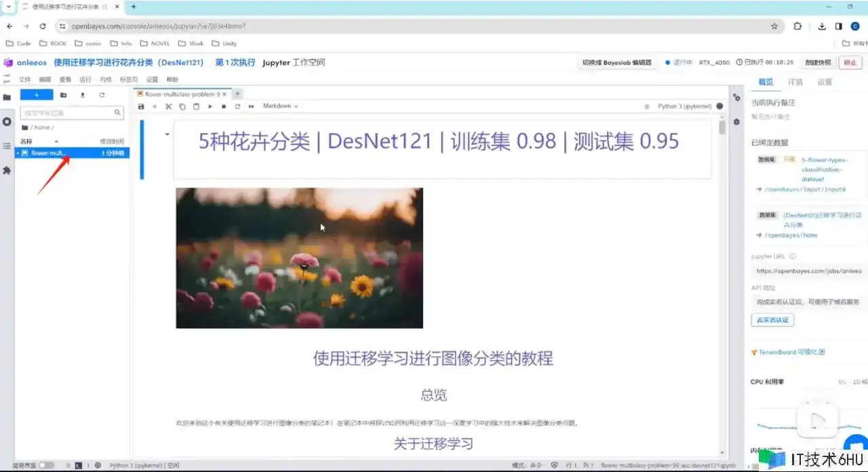
Task: Bookmark this page with star icon
Action: point(774,26)
